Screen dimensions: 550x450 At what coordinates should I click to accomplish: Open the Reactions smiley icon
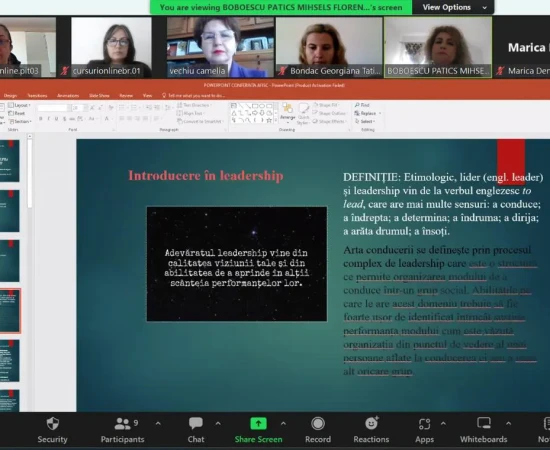coord(371,423)
